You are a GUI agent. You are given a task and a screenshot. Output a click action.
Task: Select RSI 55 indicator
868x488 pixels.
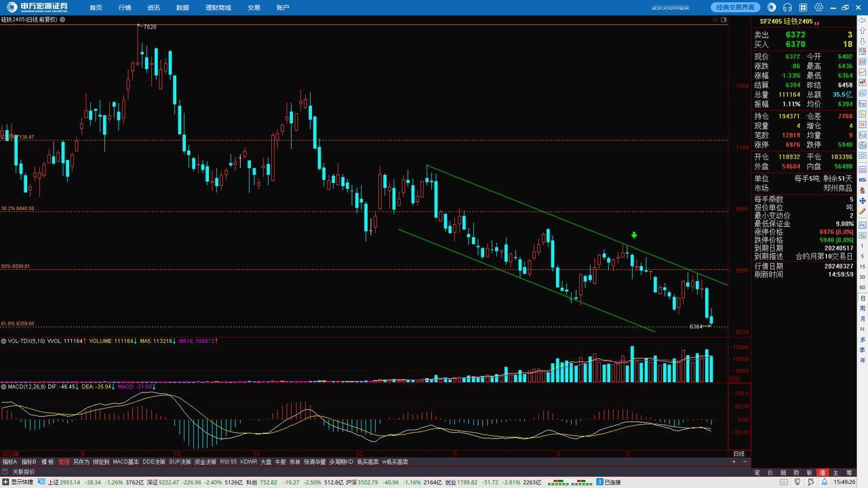[x=229, y=462]
